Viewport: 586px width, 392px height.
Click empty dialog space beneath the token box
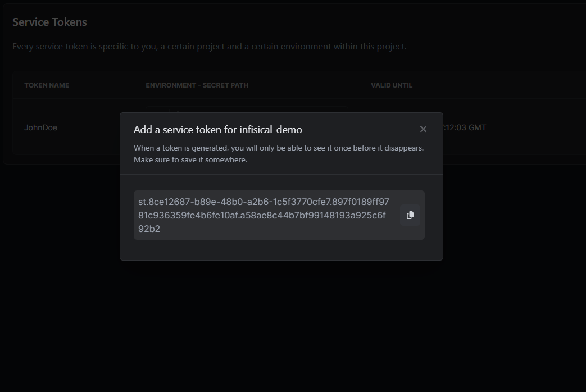281,250
